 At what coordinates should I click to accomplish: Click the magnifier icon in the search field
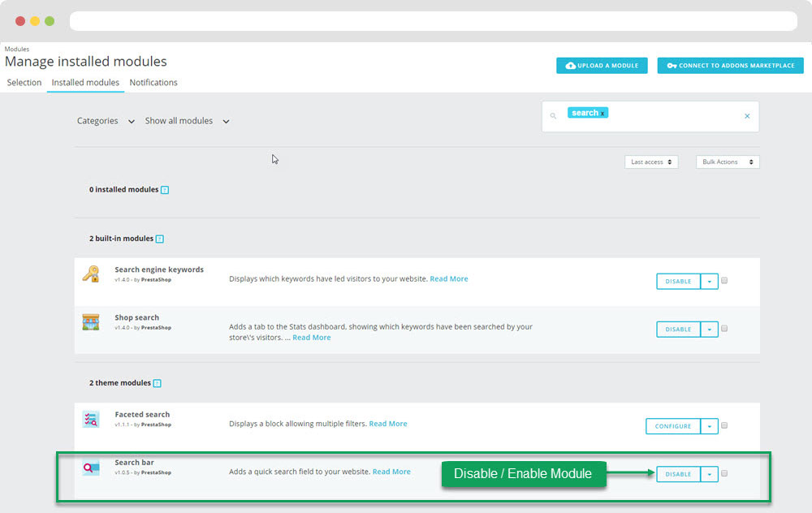(x=553, y=116)
